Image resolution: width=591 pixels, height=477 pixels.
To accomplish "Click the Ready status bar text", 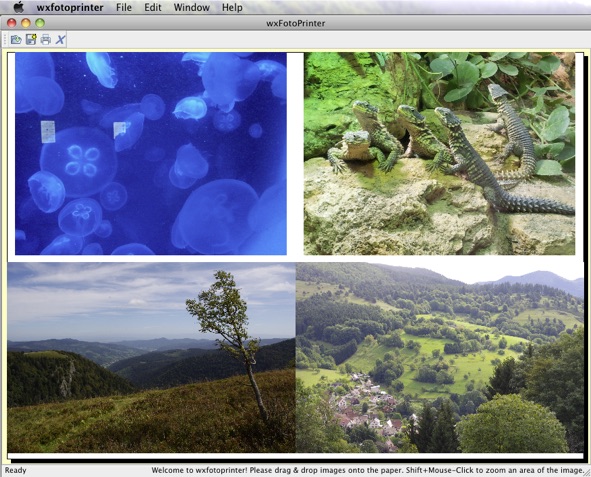I will (15, 470).
